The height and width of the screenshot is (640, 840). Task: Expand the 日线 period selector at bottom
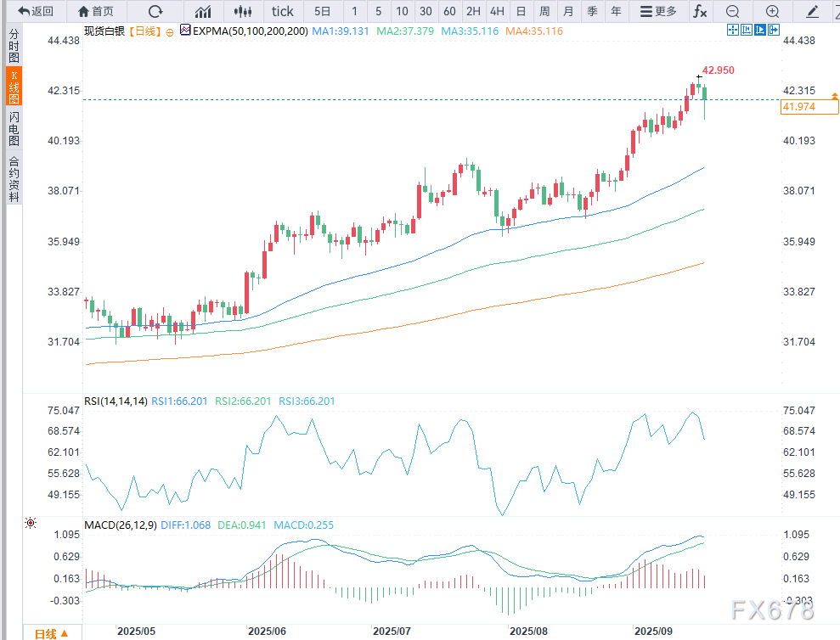[x=51, y=633]
